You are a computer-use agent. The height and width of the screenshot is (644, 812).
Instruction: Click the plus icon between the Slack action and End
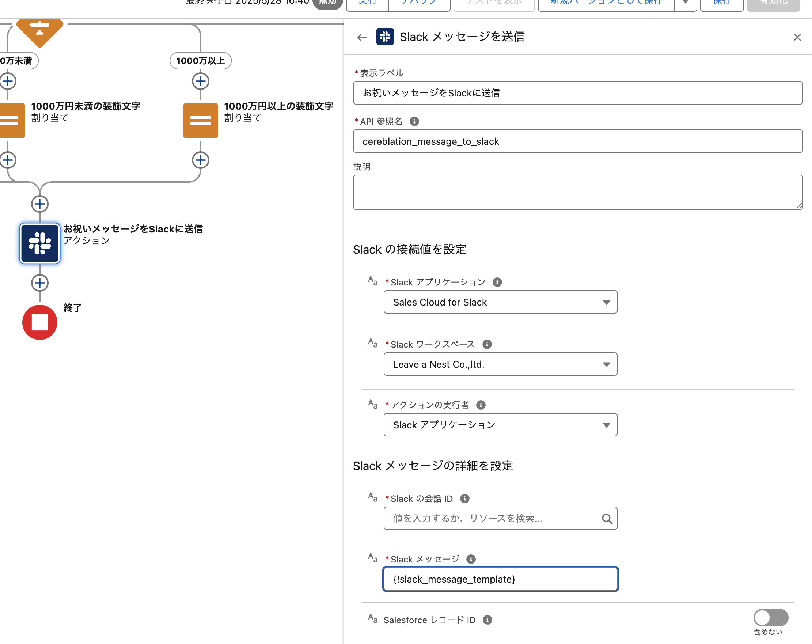[x=39, y=283]
